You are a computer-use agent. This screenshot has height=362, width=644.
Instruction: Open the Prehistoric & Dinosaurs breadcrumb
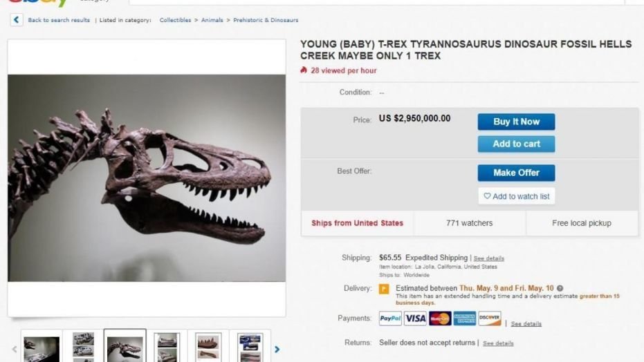266,20
